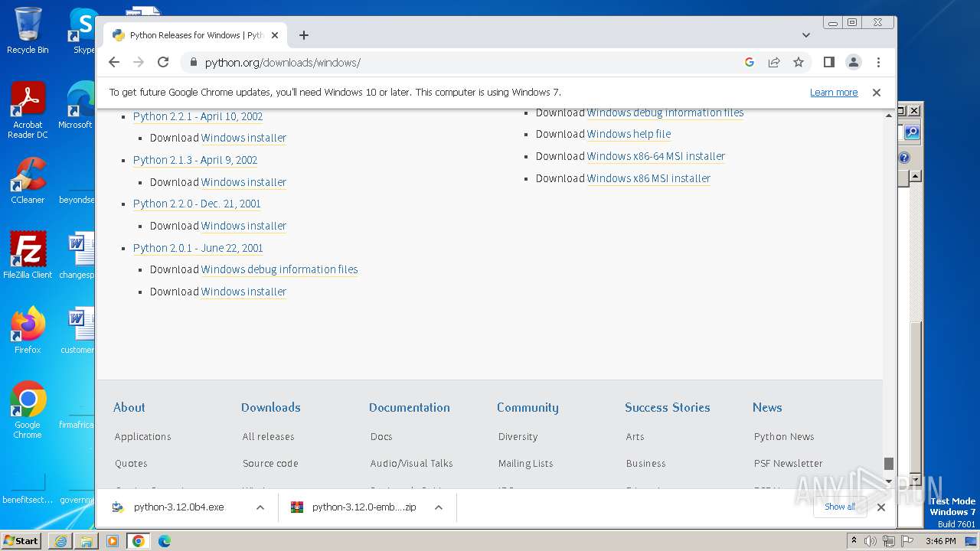Open Microsoft Edge from taskbar

[x=164, y=541]
